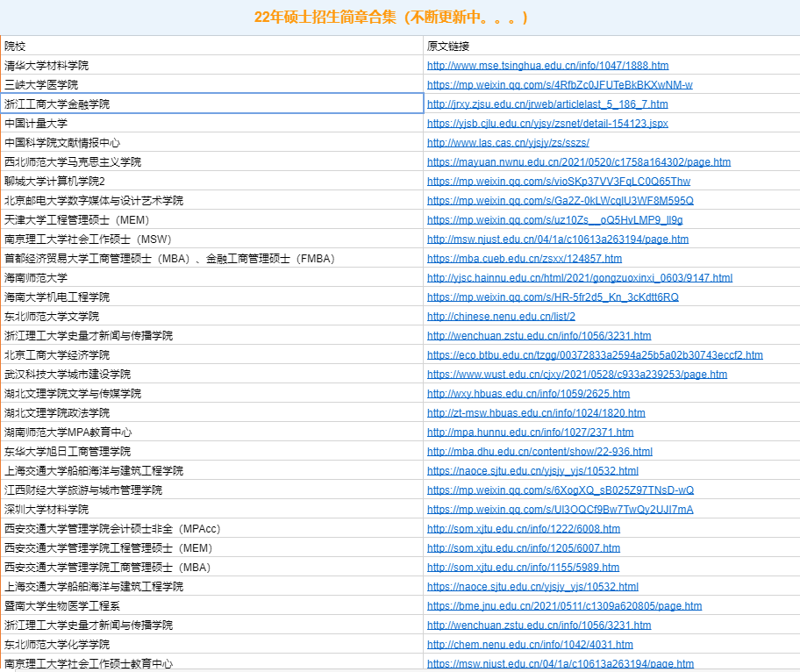
Task: Select the 22年硕士招生简章合集 title cell
Action: 392,18
